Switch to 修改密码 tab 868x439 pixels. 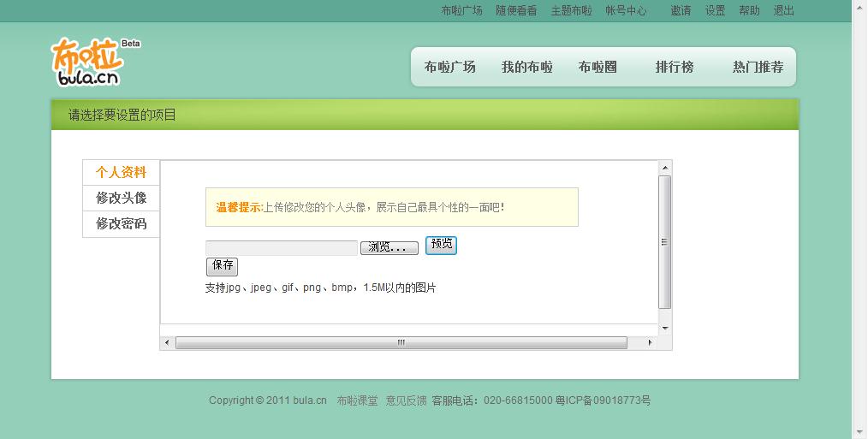click(x=122, y=223)
